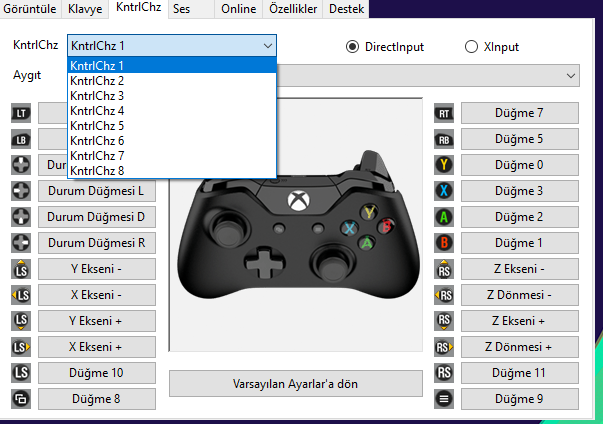Click the D-pad left icon beside Durum Düğmesi L
603x424 pixels.
click(21, 191)
